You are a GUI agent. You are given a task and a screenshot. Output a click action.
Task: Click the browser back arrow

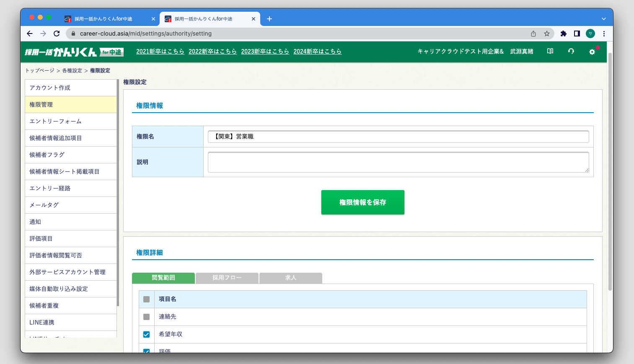click(30, 34)
